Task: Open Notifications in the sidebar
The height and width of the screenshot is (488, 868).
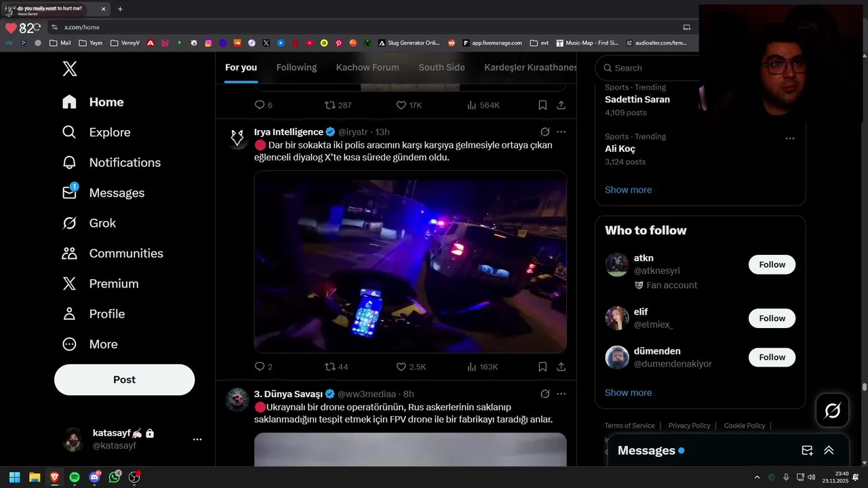Action: (111, 163)
